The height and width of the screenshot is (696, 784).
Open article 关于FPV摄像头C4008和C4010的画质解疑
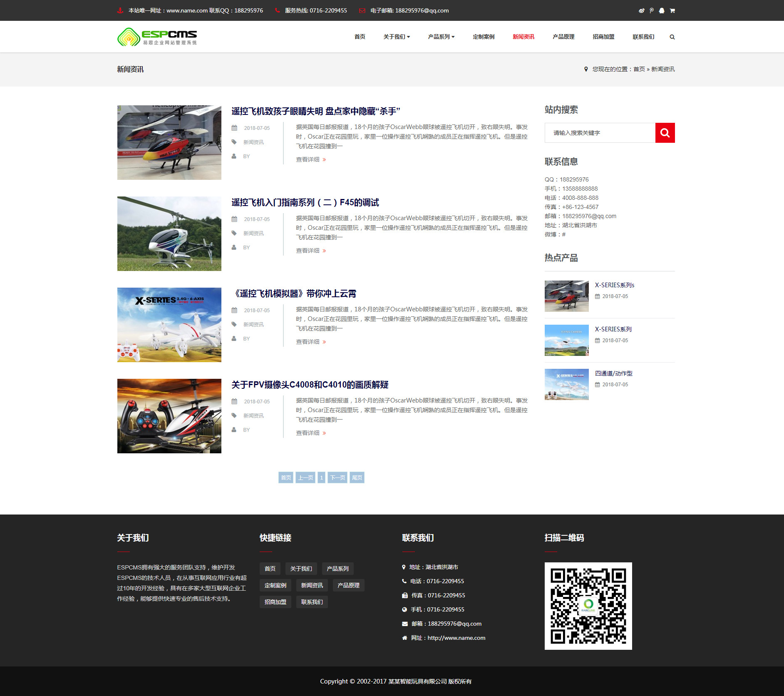click(x=310, y=385)
